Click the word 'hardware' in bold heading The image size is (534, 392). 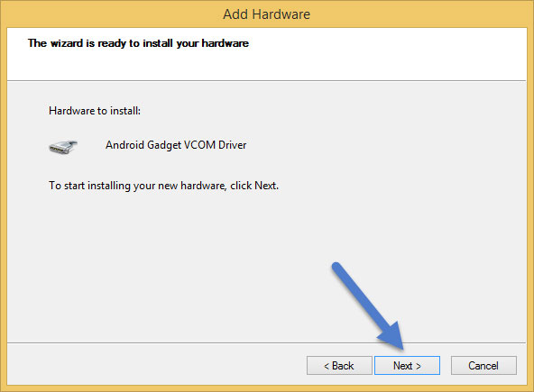(x=226, y=43)
